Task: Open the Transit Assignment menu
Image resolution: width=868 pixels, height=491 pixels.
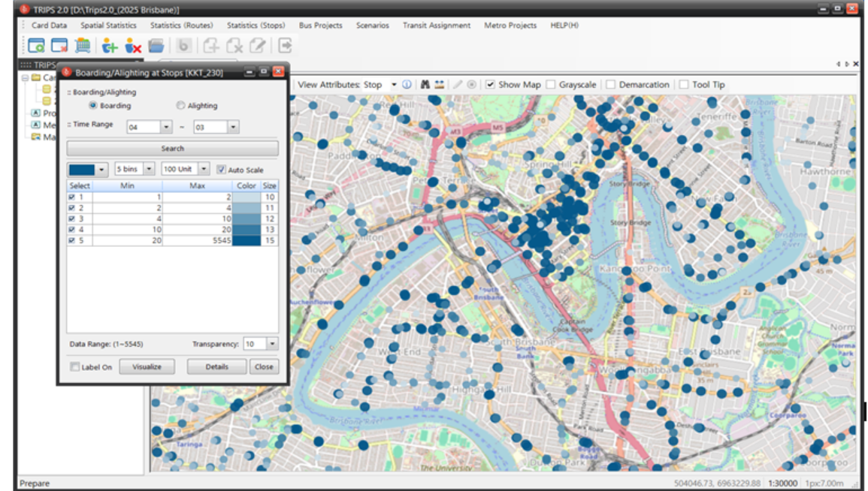Action: tap(437, 26)
